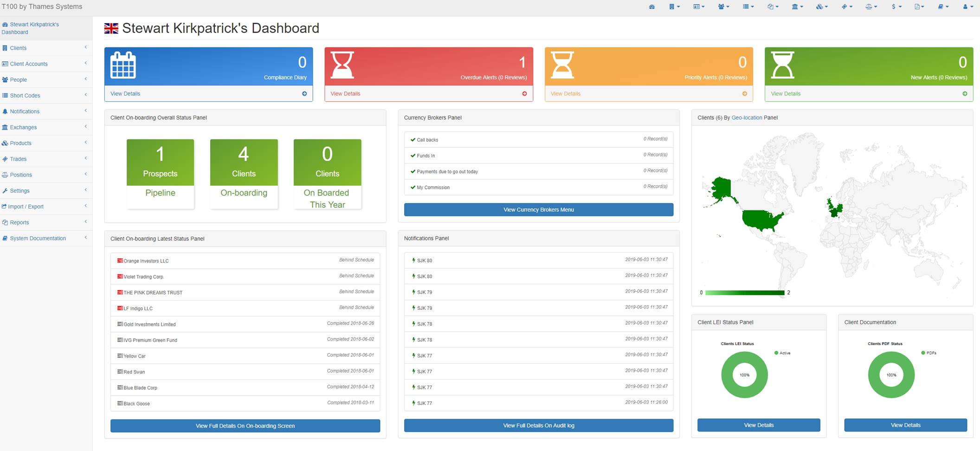
Task: Click the people group icon in top toolbar
Action: (x=723, y=7)
